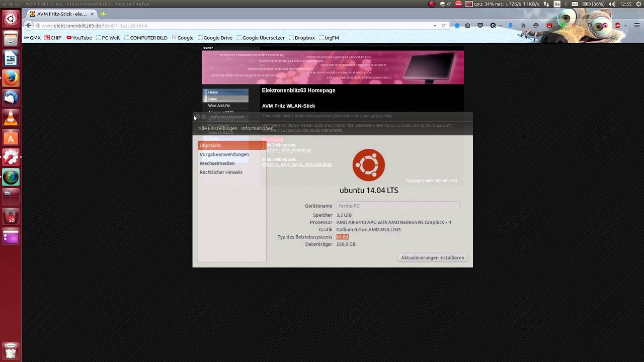Screen dimensions: 644x362
Task: Open the PC-Welt bookmark
Action: click(x=108, y=38)
